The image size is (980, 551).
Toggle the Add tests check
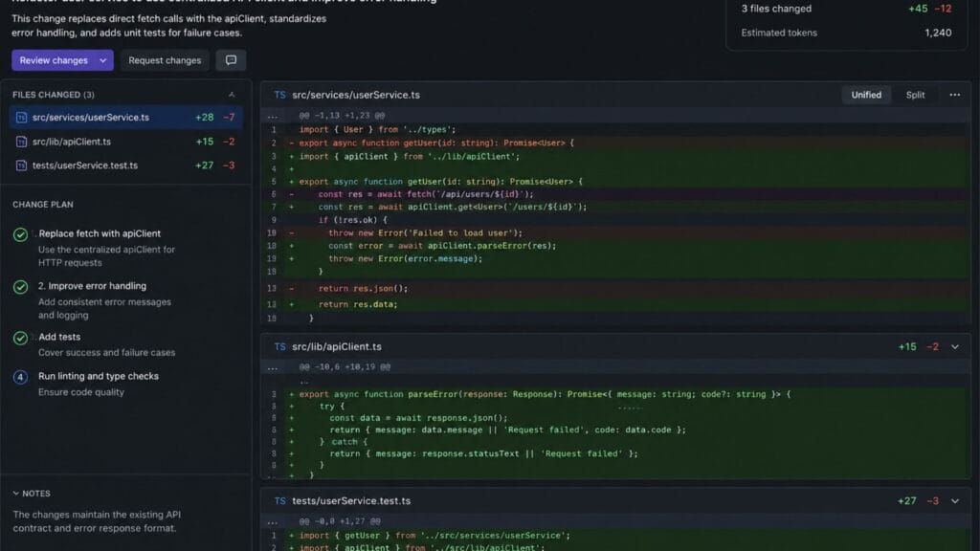(21, 338)
